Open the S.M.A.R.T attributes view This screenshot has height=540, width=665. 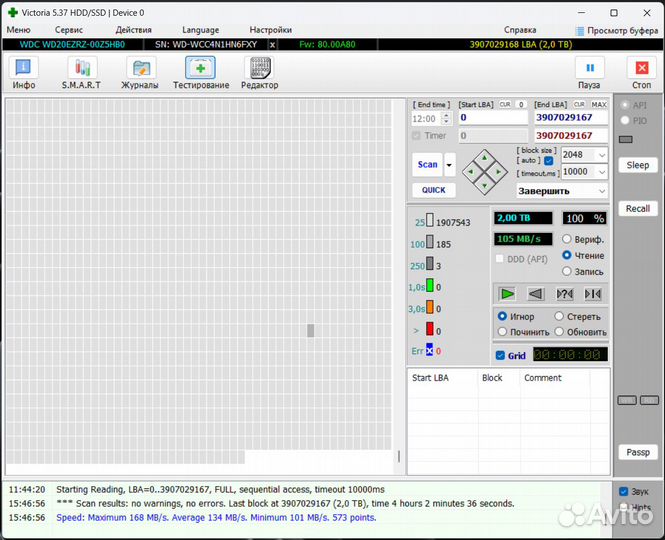click(x=81, y=73)
